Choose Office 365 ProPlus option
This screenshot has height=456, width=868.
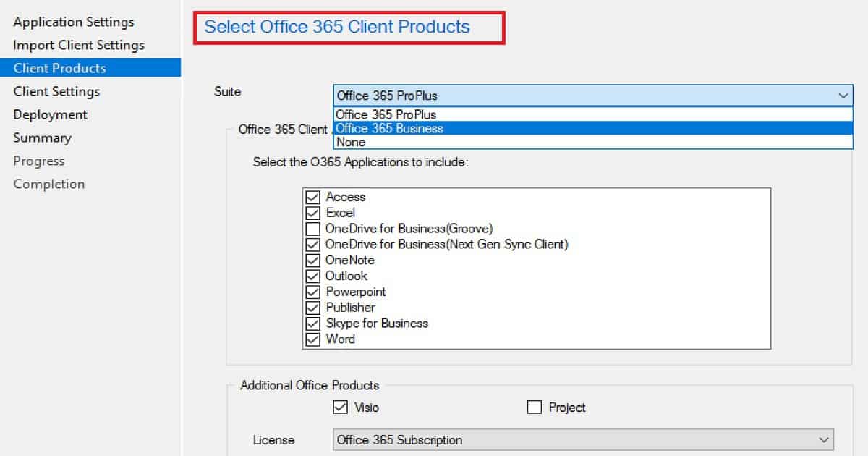[593, 114]
